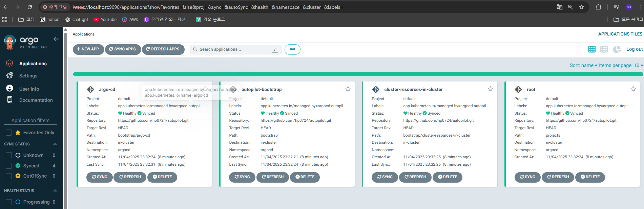
Task: Switch to the list view
Action: click(604, 49)
